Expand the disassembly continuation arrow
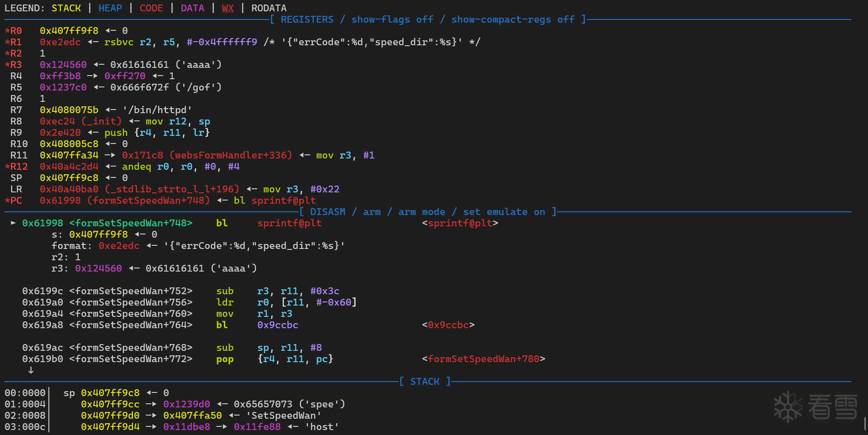Image resolution: width=868 pixels, height=435 pixels. [x=31, y=370]
